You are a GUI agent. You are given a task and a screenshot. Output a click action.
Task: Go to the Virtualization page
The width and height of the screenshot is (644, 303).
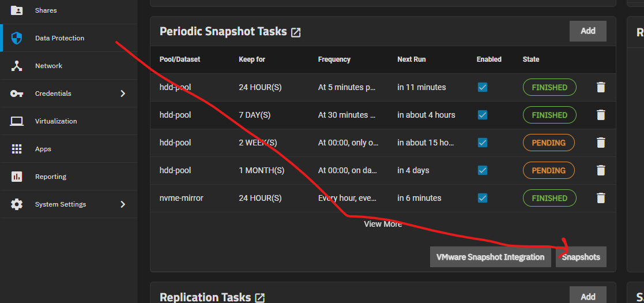point(55,121)
